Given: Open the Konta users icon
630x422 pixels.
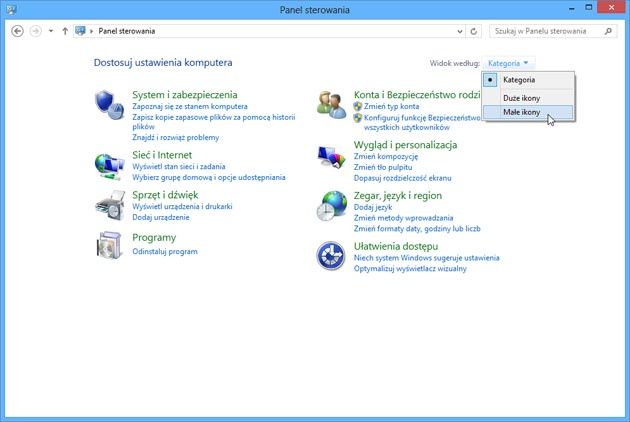Looking at the screenshot, I should [x=331, y=104].
